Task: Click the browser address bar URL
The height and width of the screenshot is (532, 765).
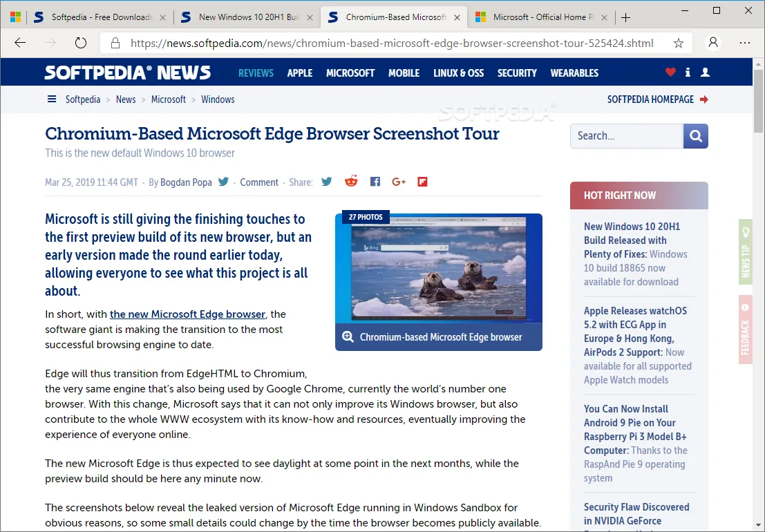Action: tap(392, 44)
